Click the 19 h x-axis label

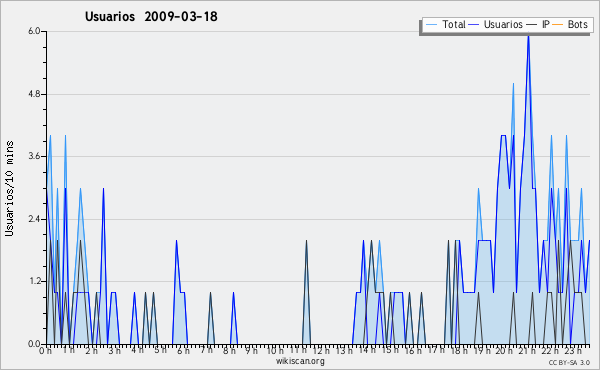[x=482, y=350]
